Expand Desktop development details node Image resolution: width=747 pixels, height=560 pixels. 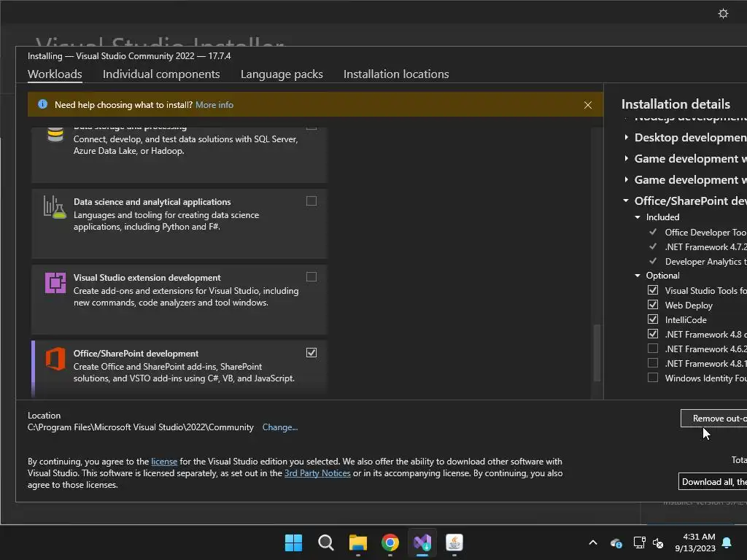626,137
